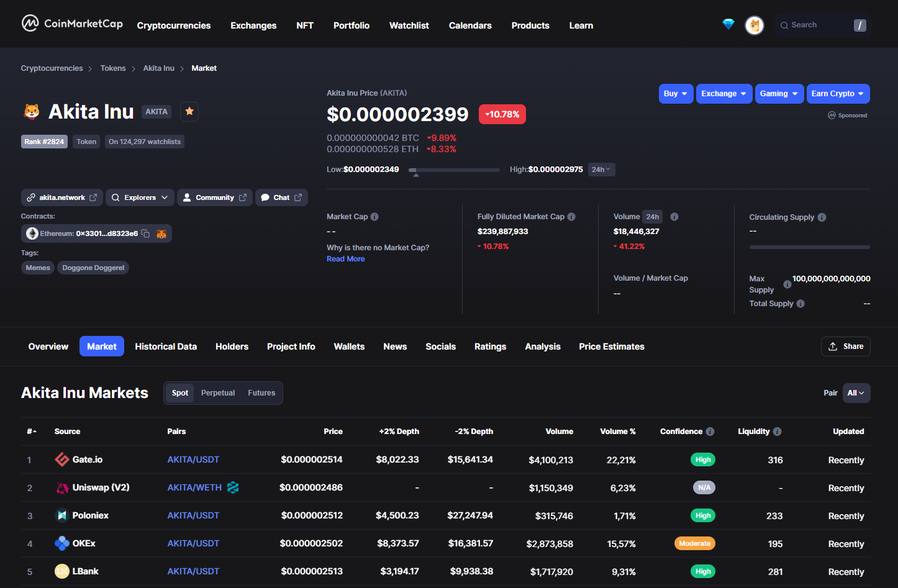Add AKITA to MetaMask via fox icon
Image resolution: width=898 pixels, height=588 pixels.
point(161,233)
